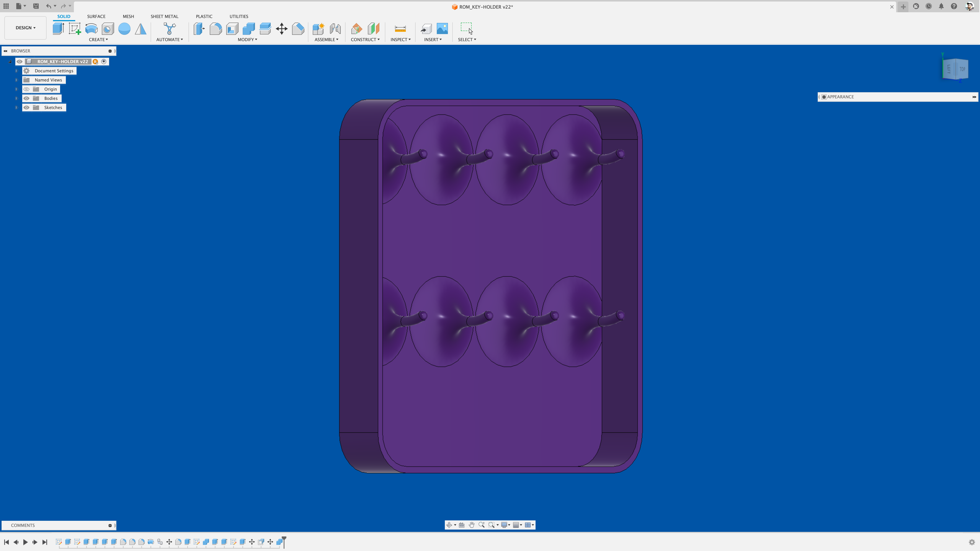Open the timeline settings gear
Viewport: 980px width, 551px height.
pyautogui.click(x=972, y=542)
